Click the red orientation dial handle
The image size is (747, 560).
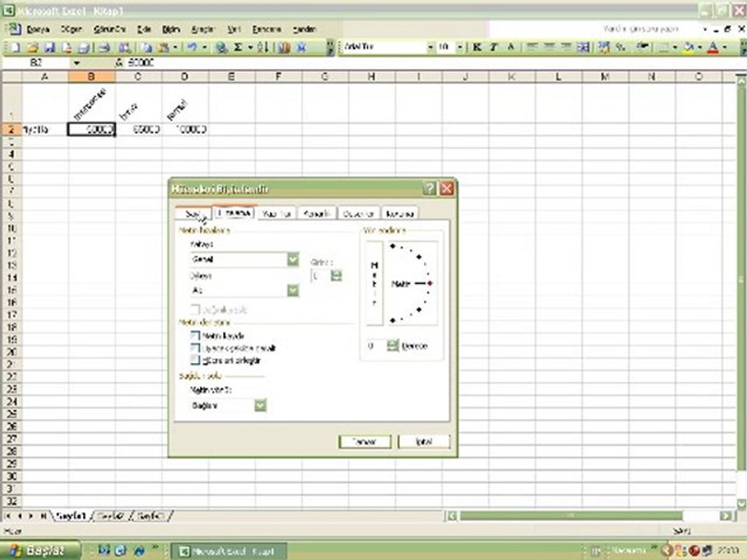[430, 283]
